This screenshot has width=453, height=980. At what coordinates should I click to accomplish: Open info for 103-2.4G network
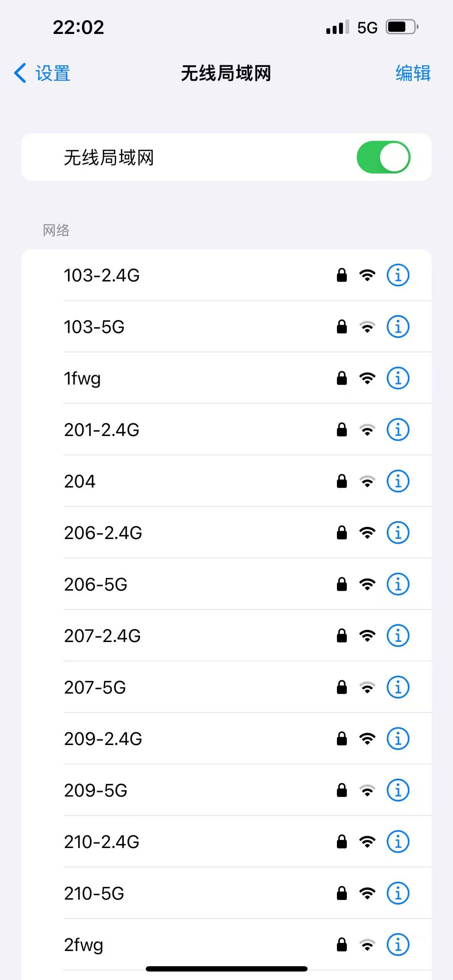click(398, 275)
